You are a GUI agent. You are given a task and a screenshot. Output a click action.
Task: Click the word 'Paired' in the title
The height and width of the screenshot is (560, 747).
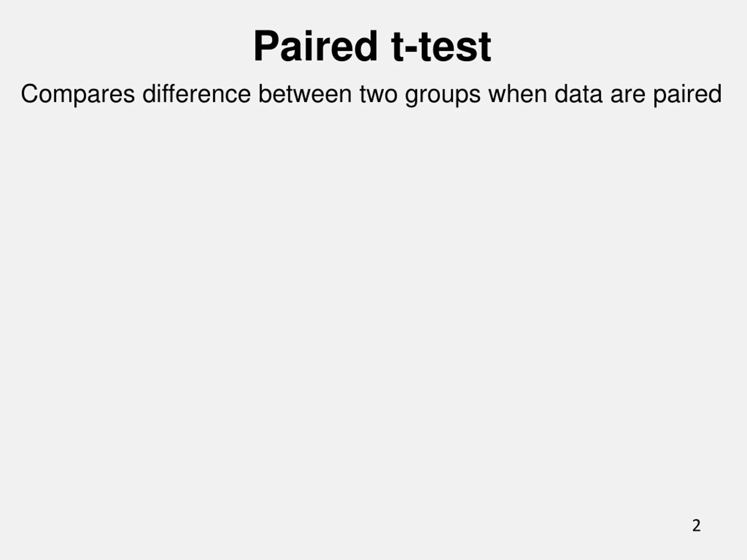[x=315, y=46]
